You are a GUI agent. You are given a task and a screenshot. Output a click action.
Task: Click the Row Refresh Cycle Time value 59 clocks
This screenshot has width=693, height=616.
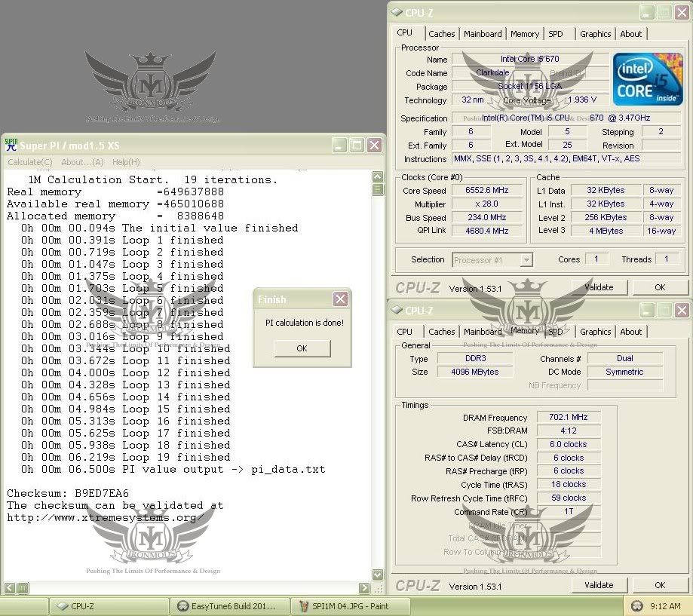pyautogui.click(x=569, y=498)
